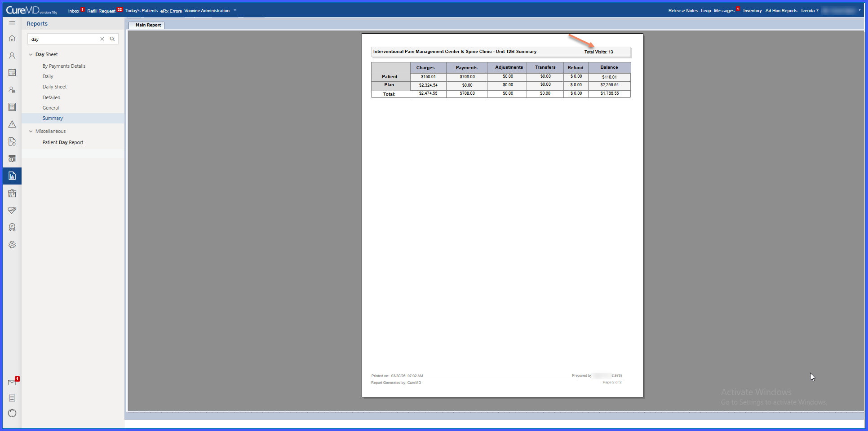
Task: Open the Scheduler calendar icon
Action: point(12,73)
